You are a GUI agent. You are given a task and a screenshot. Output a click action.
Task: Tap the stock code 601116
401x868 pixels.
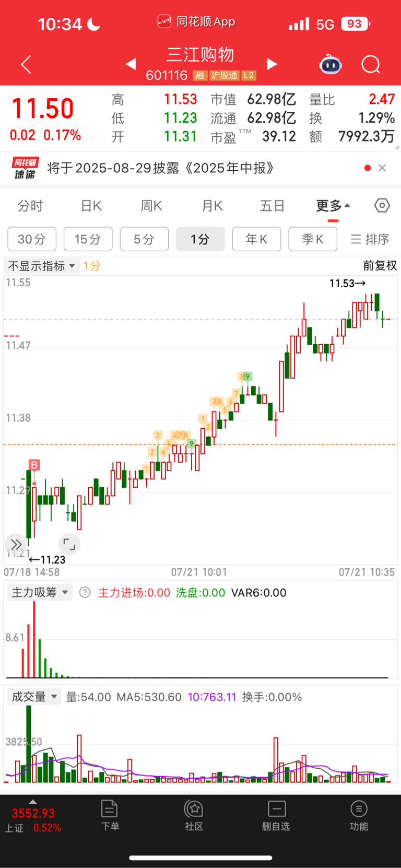coord(167,76)
